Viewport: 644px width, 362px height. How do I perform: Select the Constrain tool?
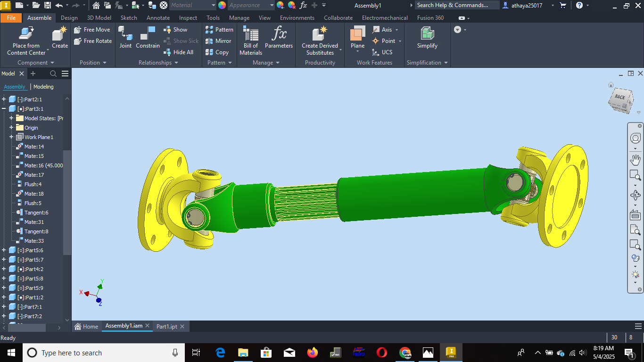pos(148,34)
